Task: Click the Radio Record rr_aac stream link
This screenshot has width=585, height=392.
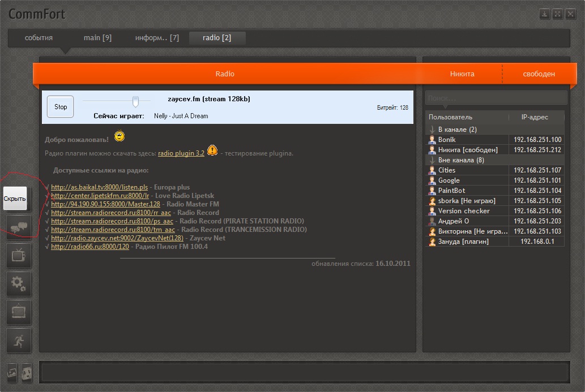Action: click(x=110, y=213)
